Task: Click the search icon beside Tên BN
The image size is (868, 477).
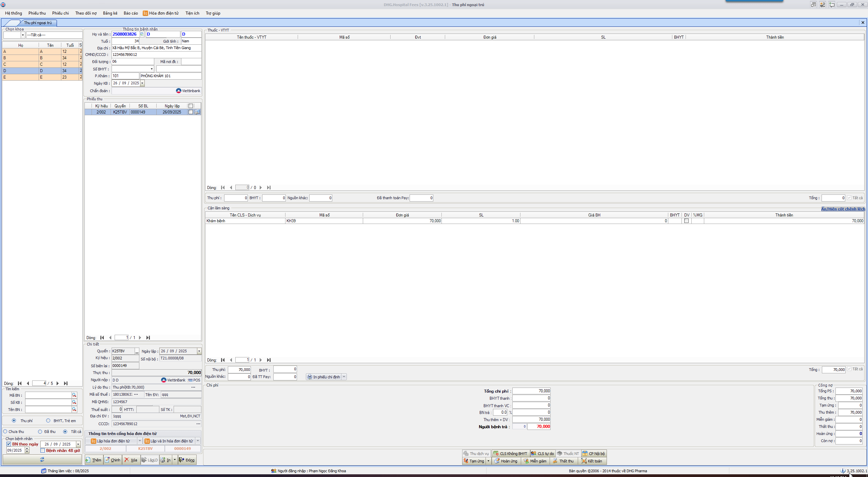Action: click(74, 409)
